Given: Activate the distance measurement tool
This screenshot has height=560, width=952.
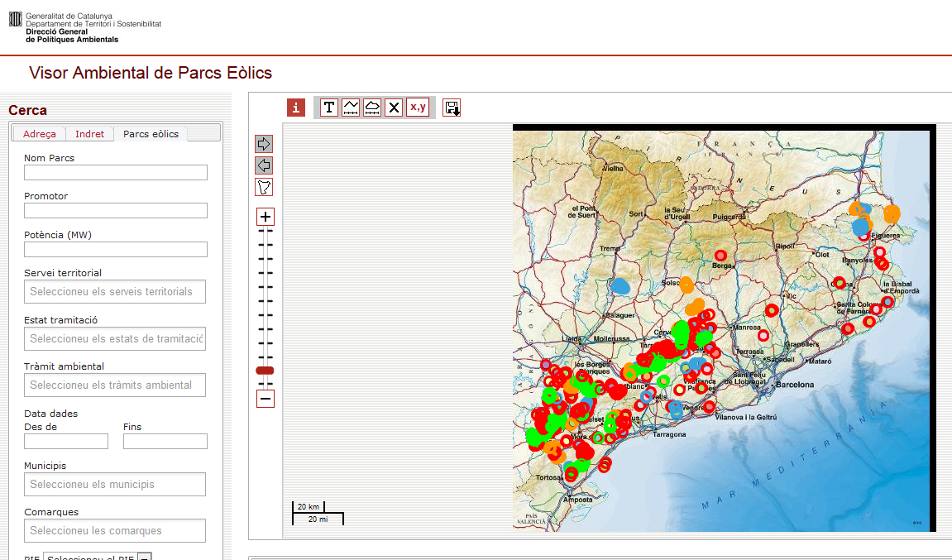Looking at the screenshot, I should [351, 108].
